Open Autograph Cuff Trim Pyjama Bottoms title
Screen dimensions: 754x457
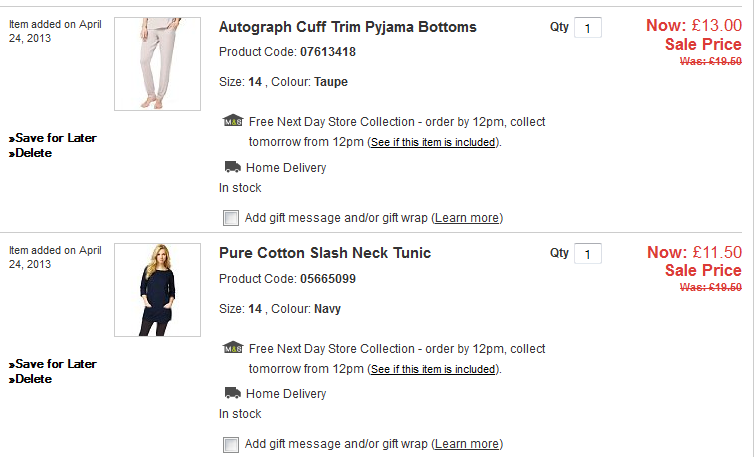(x=347, y=27)
